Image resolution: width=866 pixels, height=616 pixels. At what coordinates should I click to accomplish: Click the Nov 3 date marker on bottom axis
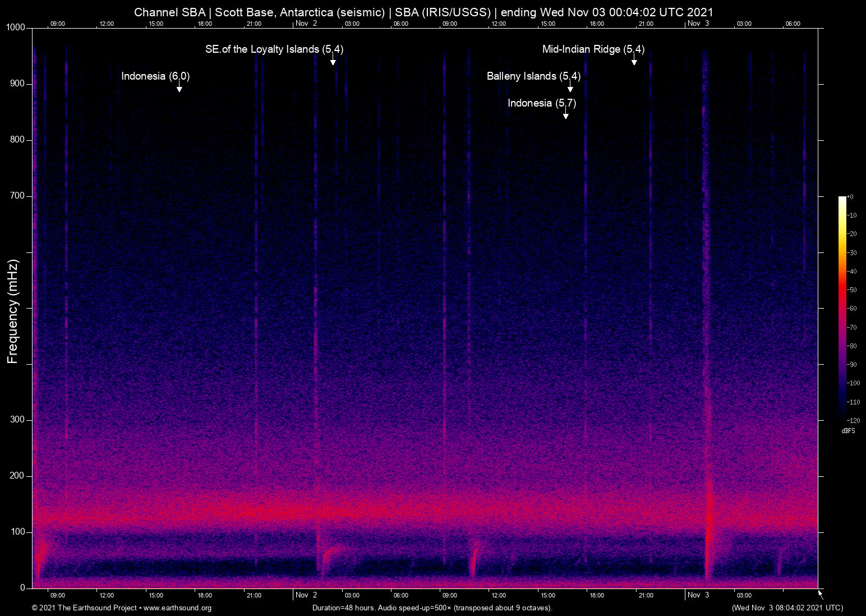(698, 595)
